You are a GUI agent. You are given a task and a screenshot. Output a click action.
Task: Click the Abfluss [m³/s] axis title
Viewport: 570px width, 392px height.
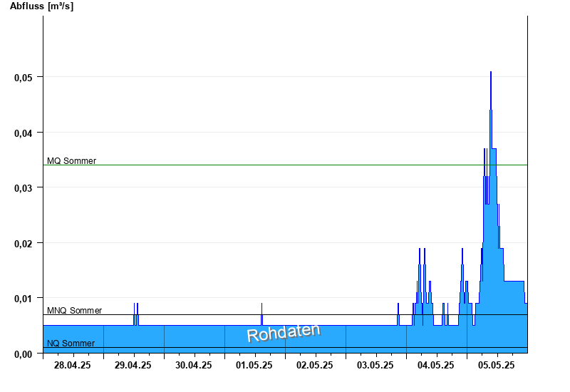point(41,6)
